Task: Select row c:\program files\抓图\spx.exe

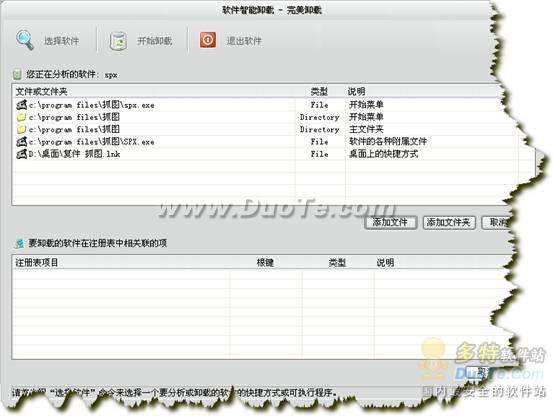Action: (x=261, y=105)
